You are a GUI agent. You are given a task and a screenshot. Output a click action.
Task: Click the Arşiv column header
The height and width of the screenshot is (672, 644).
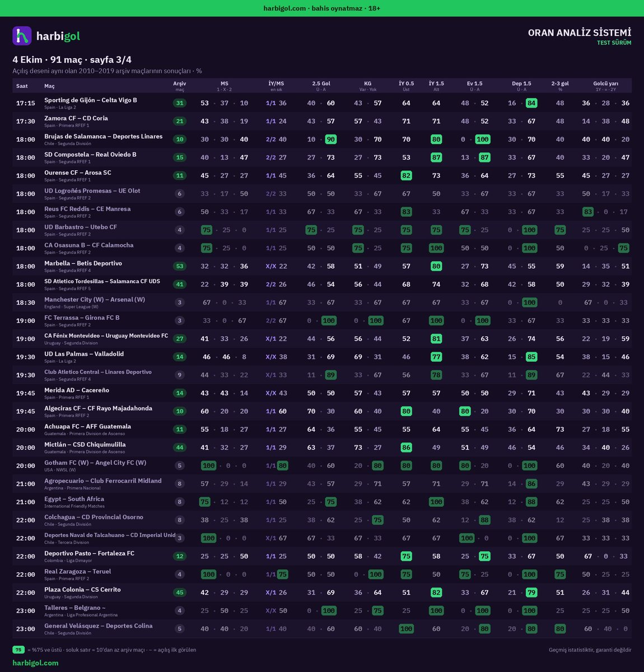180,86
